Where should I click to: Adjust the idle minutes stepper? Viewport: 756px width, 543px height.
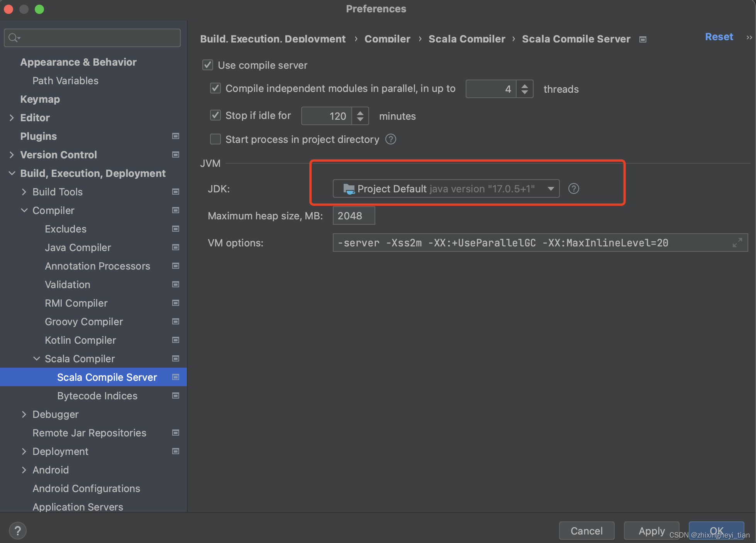(x=360, y=116)
